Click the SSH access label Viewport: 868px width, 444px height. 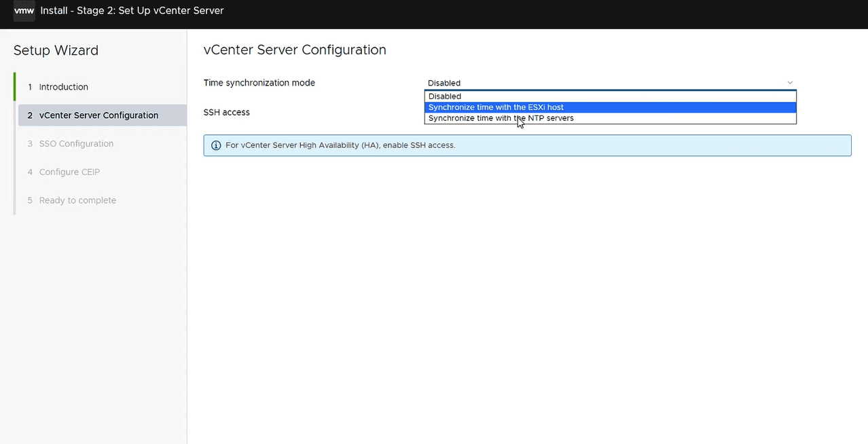coord(227,112)
